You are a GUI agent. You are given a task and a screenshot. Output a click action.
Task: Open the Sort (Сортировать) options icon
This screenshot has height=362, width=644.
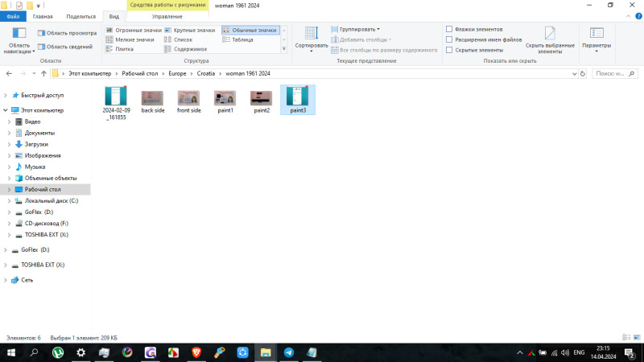tap(311, 34)
